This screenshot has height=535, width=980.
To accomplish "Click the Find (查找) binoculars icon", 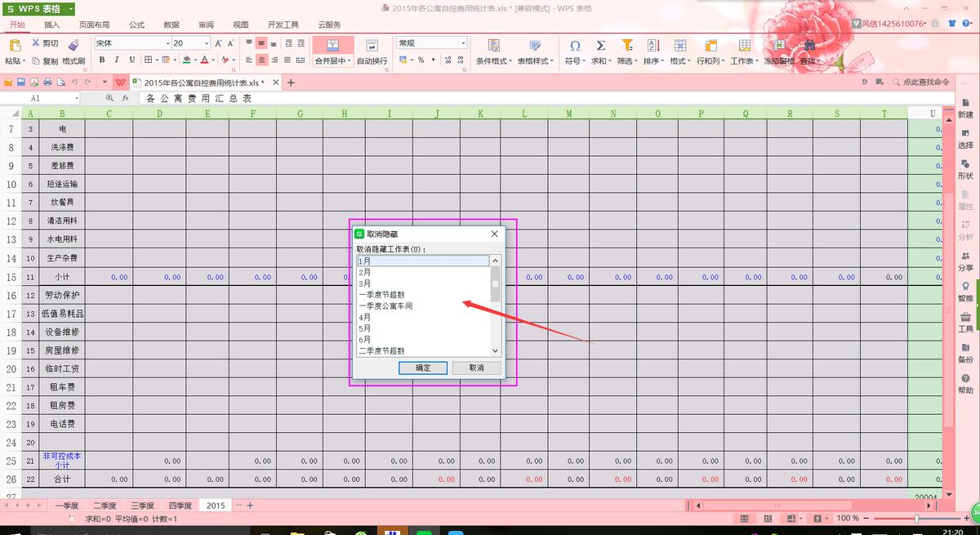I will [808, 47].
